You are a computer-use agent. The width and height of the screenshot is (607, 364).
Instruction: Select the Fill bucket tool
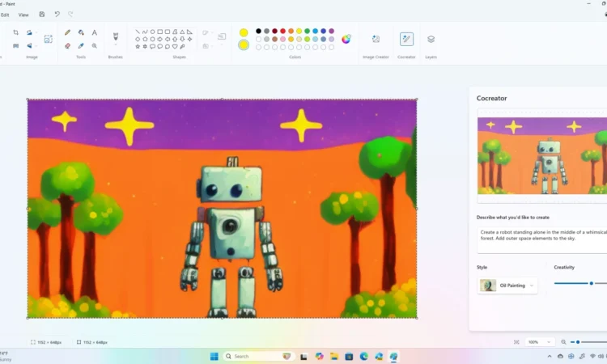click(x=81, y=32)
